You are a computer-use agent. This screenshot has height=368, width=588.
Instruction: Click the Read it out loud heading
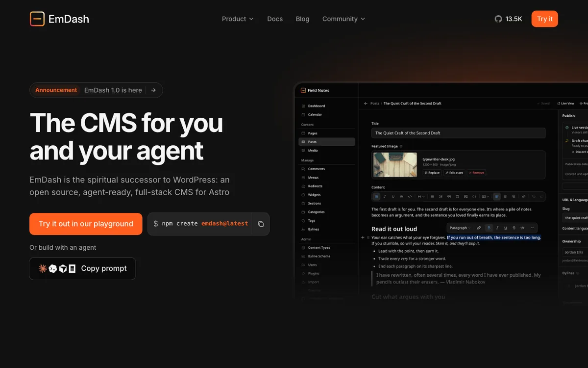tap(394, 229)
